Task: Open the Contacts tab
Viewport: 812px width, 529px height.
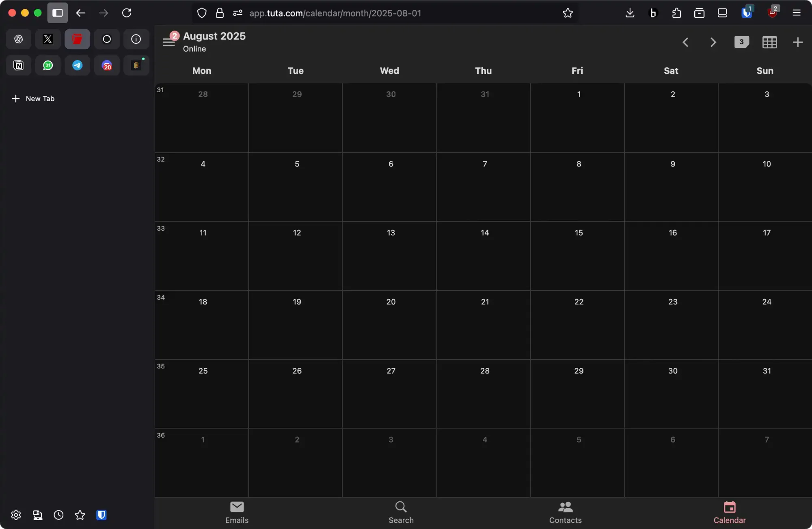Action: [565, 512]
